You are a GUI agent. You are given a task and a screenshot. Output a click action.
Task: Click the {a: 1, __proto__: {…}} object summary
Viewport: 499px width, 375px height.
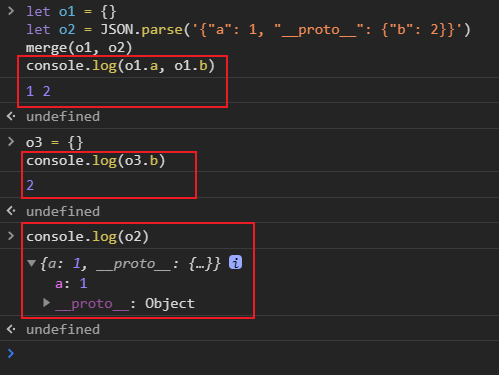pyautogui.click(x=130, y=264)
